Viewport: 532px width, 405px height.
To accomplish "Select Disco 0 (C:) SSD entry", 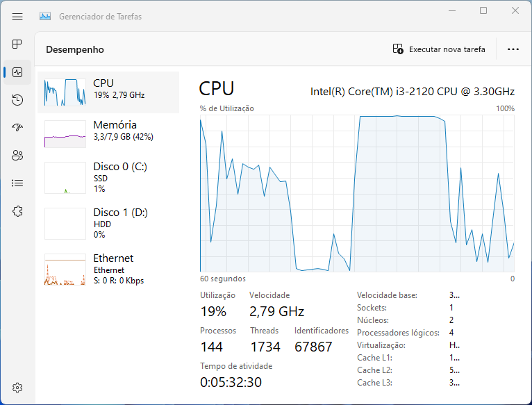I will click(108, 178).
